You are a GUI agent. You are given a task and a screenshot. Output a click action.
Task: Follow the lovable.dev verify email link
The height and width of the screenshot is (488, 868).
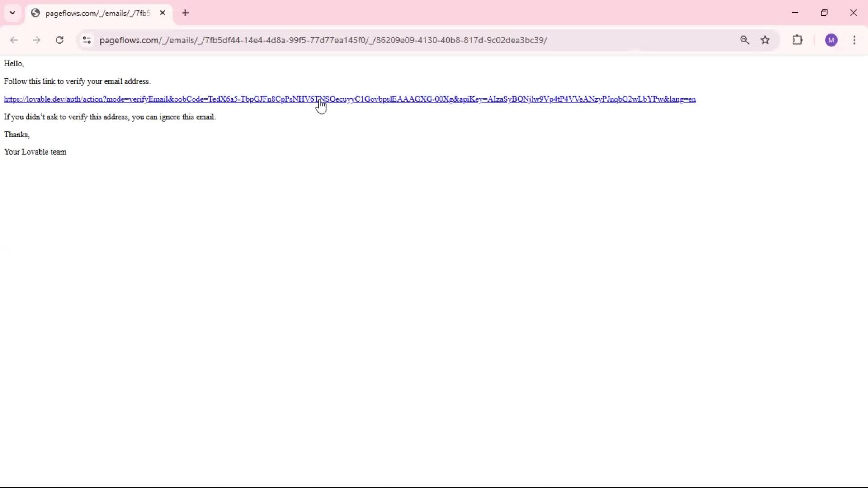(x=349, y=99)
